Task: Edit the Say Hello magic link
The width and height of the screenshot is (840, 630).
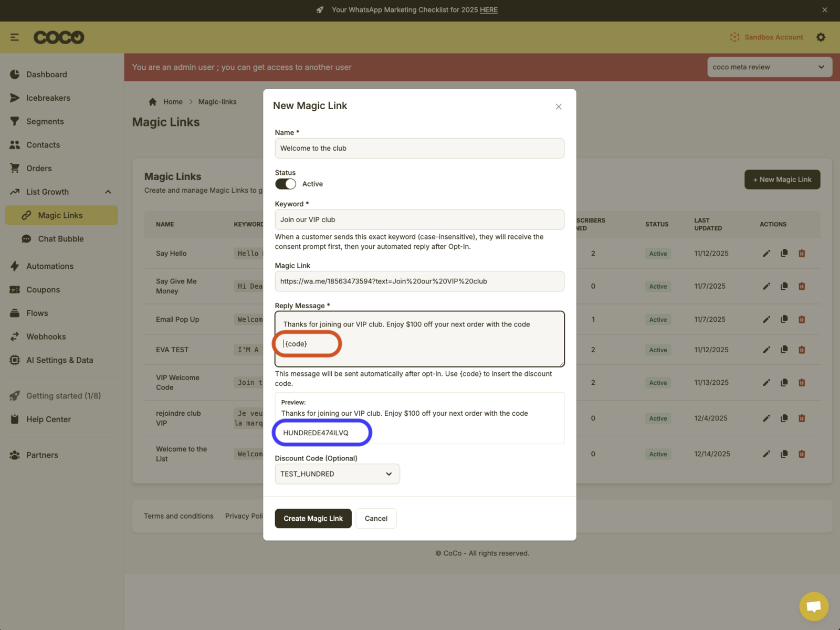Action: pyautogui.click(x=766, y=254)
